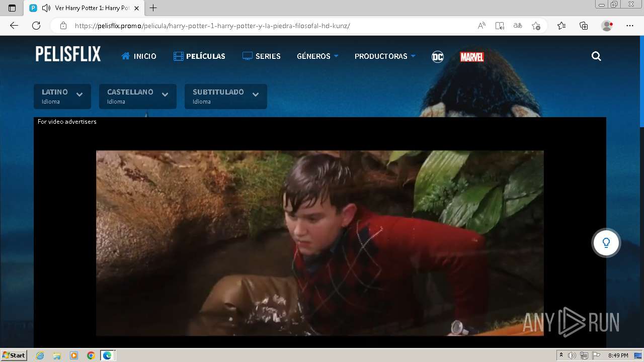Click the 'For video advertisers' link

coord(67,122)
